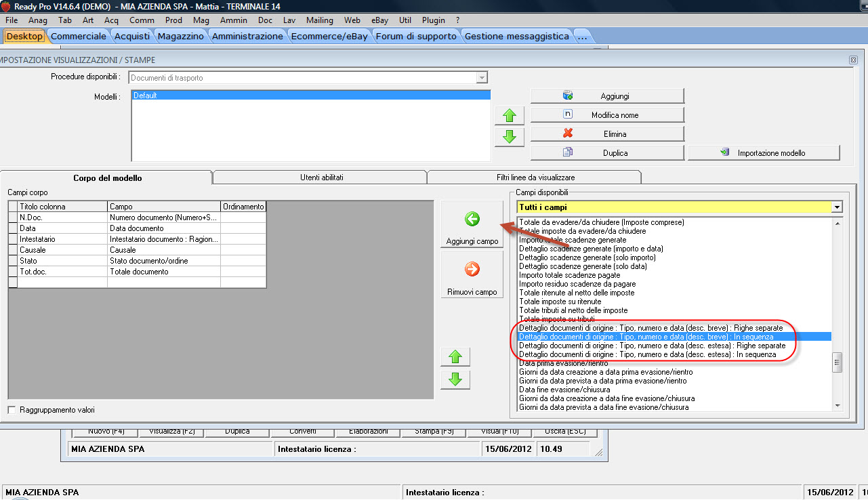Image resolution: width=868 pixels, height=500 pixels.
Task: Select the Default model in the Modelli list
Action: (310, 96)
